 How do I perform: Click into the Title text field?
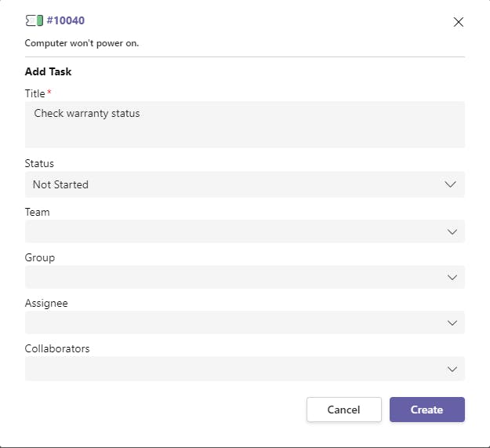point(245,124)
